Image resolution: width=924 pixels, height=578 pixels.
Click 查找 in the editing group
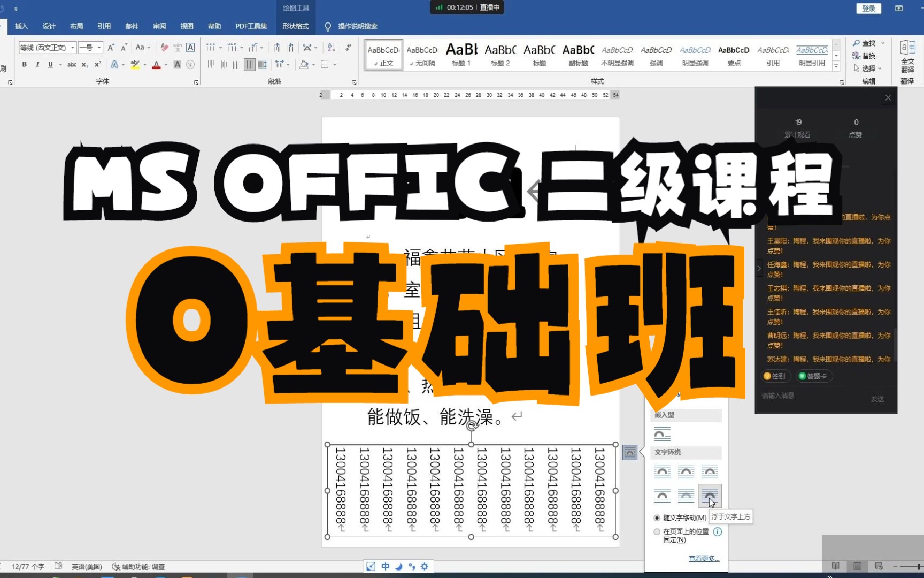point(865,43)
